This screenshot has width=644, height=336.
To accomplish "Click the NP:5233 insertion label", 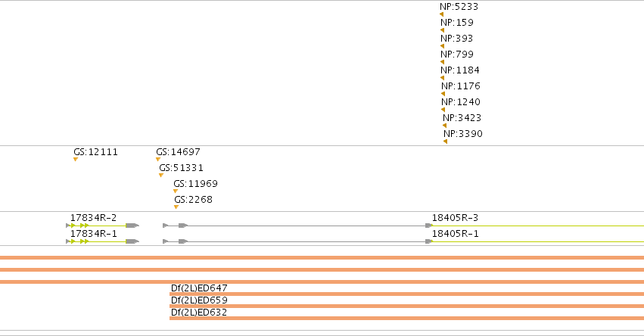I will click(459, 7).
